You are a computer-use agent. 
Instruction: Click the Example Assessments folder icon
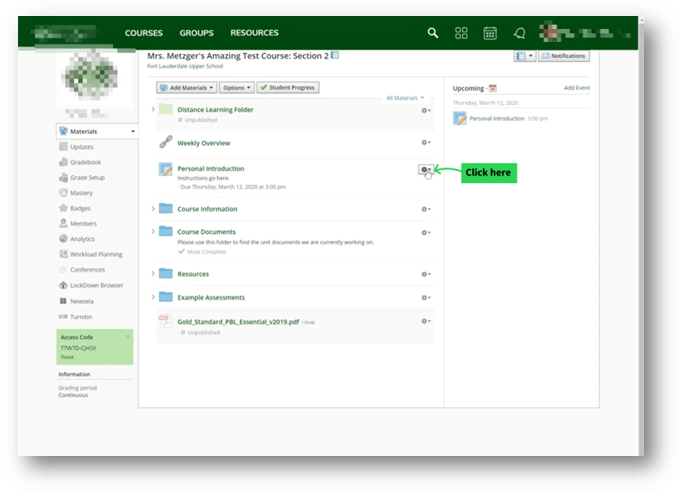(x=165, y=297)
